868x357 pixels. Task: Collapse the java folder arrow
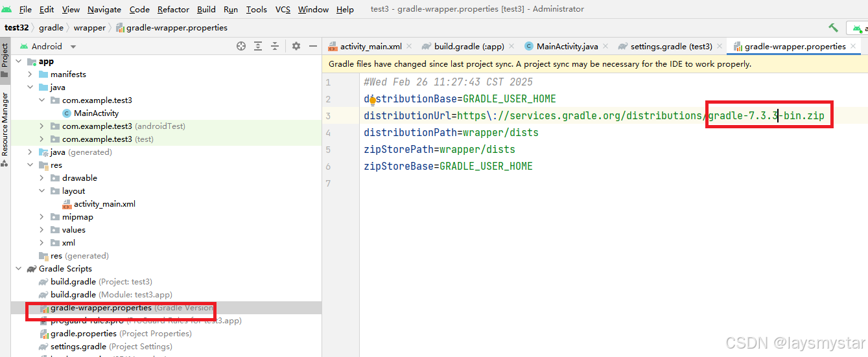[x=30, y=87]
